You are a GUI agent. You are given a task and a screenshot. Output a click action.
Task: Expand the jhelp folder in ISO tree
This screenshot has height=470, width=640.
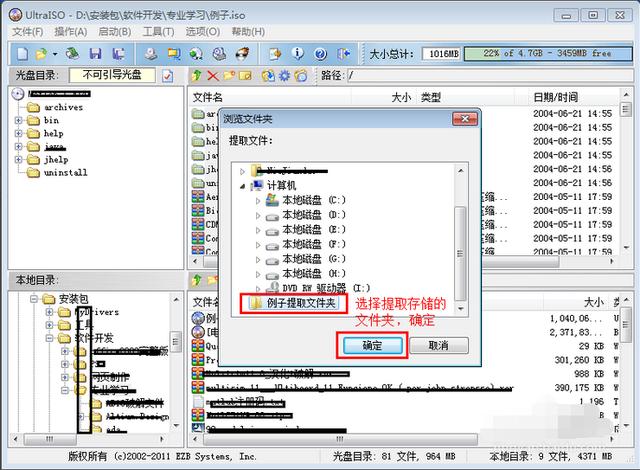18,160
